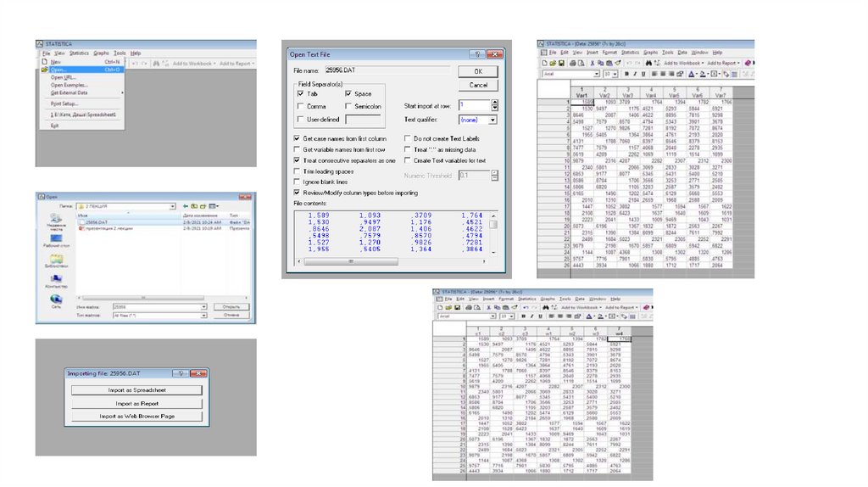868x487 pixels.
Task: Click Paste icon in top-right STATISTICA toolbar
Action: pos(609,63)
